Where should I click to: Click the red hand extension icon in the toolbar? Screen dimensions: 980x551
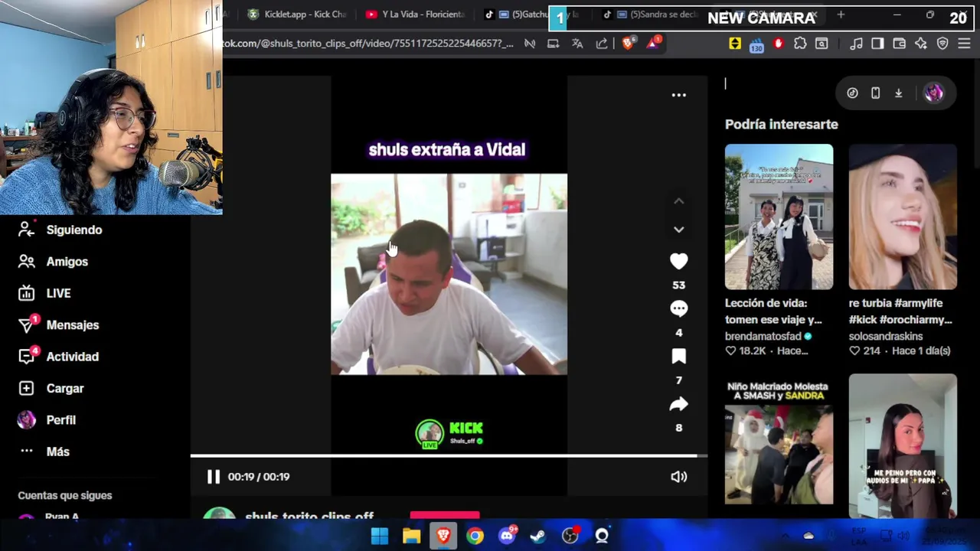point(779,44)
